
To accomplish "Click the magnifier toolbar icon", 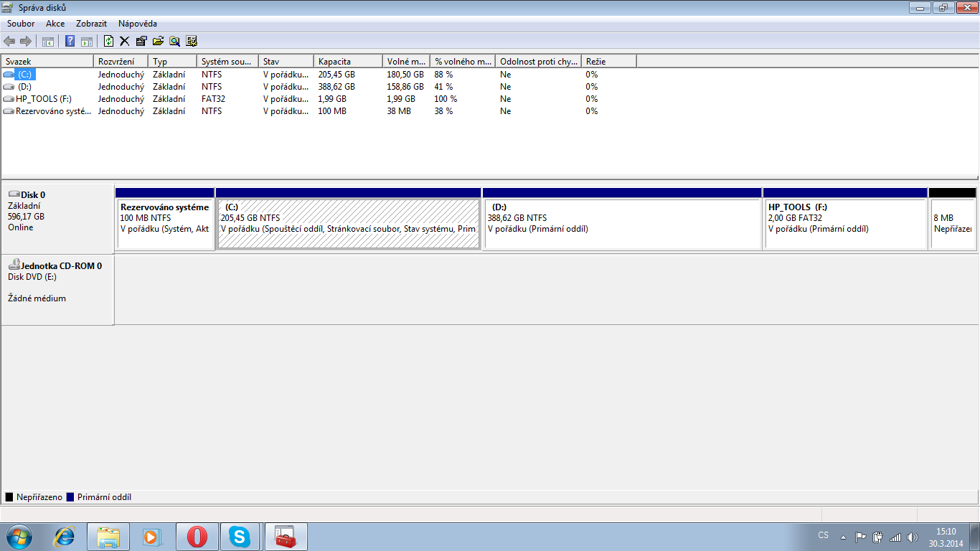I will (x=174, y=41).
